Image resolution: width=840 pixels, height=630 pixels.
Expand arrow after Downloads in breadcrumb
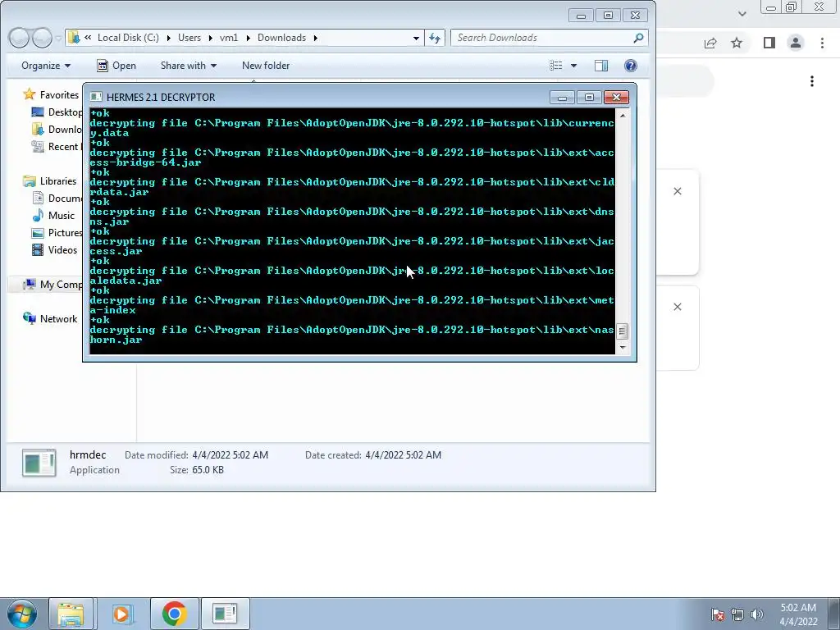point(316,38)
